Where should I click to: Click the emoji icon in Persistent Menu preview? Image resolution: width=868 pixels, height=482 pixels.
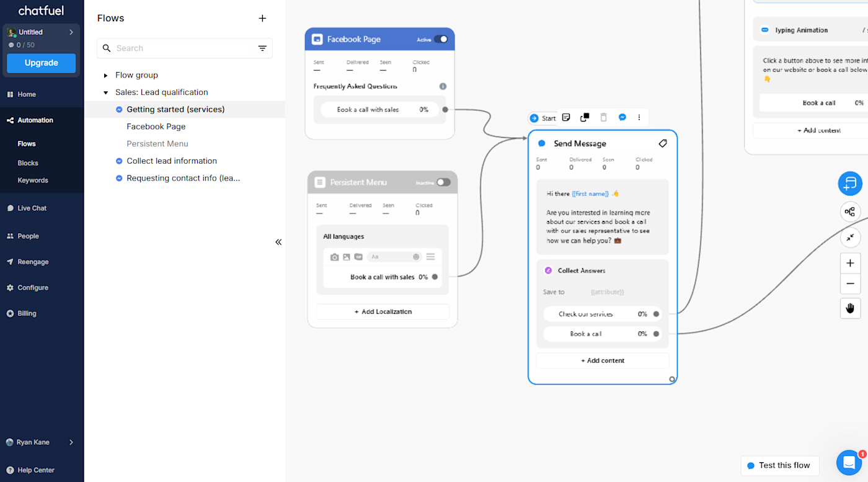[416, 257]
